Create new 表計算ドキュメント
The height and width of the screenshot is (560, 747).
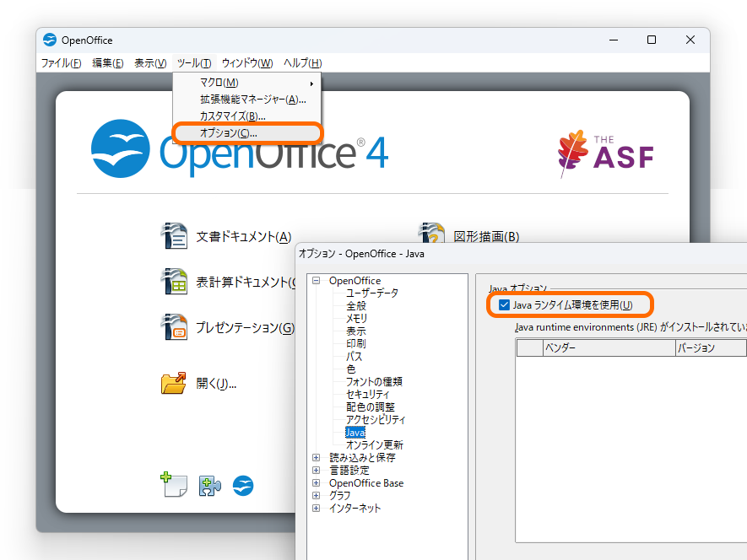[x=246, y=282]
